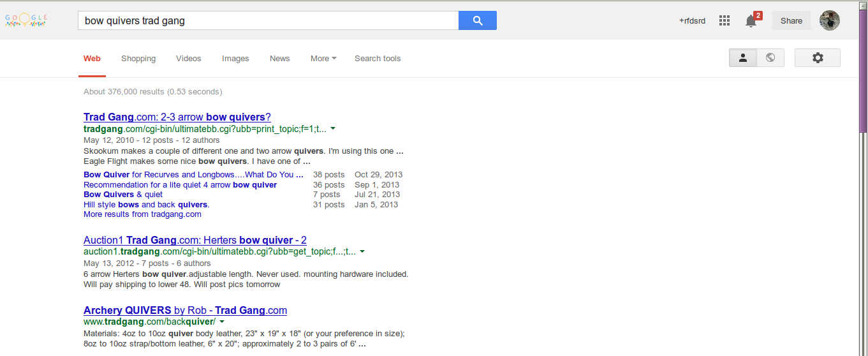
Task: Click the scrollbar's up arrow
Action: click(x=864, y=4)
